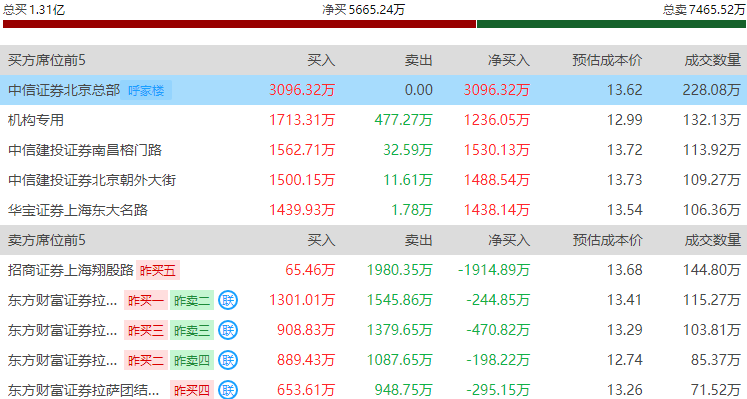Click the 65.46万 buy value
This screenshot has height=399, width=747.
click(x=310, y=270)
